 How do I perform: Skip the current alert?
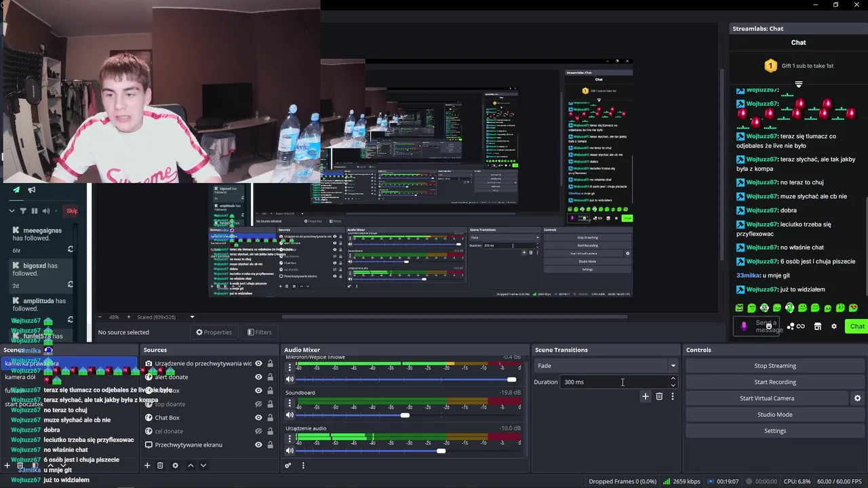pyautogui.click(x=71, y=211)
